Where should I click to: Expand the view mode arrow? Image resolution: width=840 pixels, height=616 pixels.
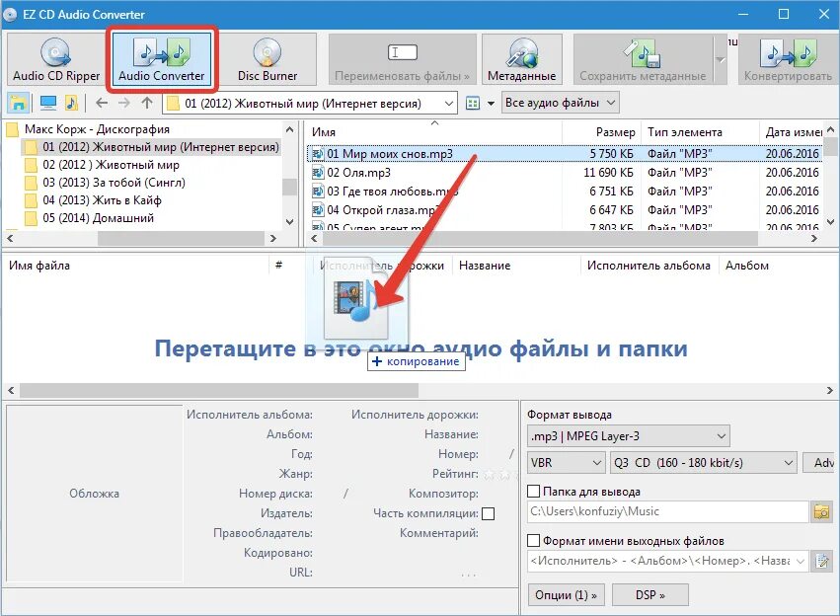pos(491,104)
